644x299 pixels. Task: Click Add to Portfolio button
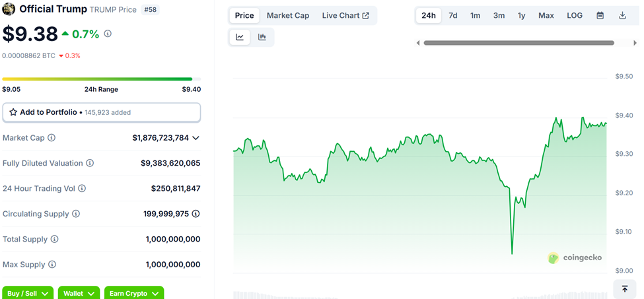(x=101, y=112)
